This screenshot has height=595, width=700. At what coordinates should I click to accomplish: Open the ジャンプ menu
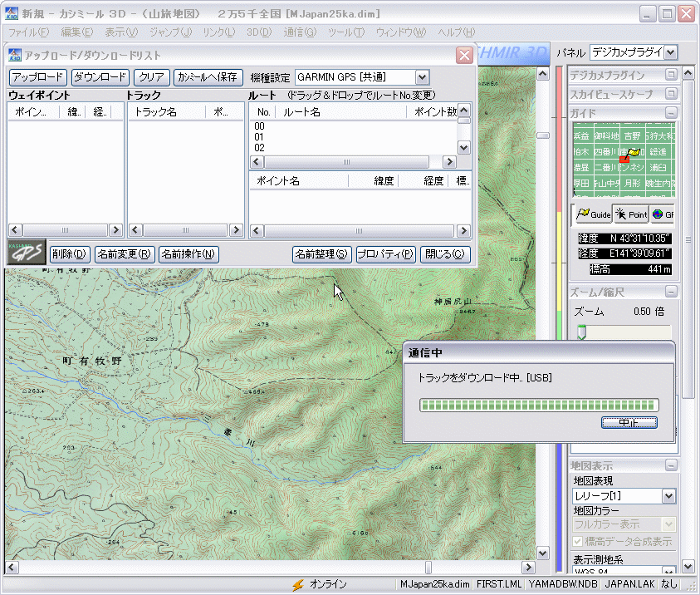coord(170,32)
